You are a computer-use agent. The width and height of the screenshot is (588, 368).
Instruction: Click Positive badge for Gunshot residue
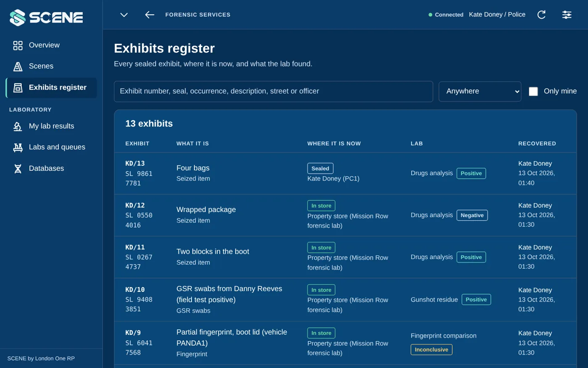coord(476,299)
